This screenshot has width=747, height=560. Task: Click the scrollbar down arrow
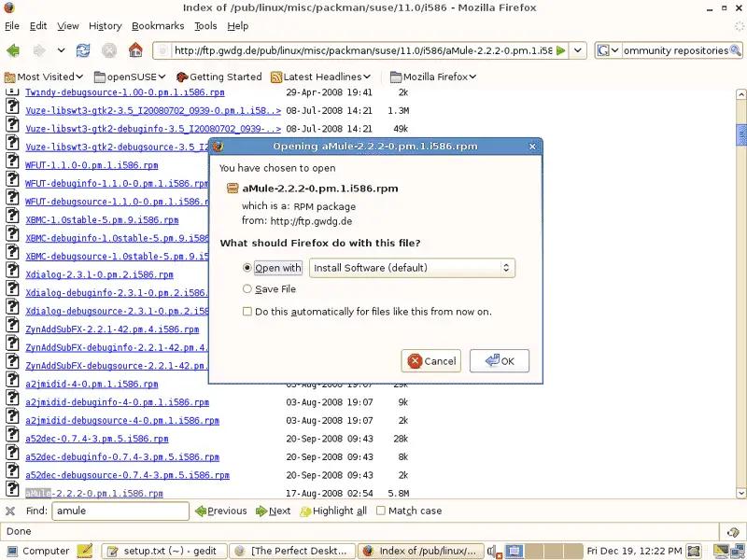point(740,493)
